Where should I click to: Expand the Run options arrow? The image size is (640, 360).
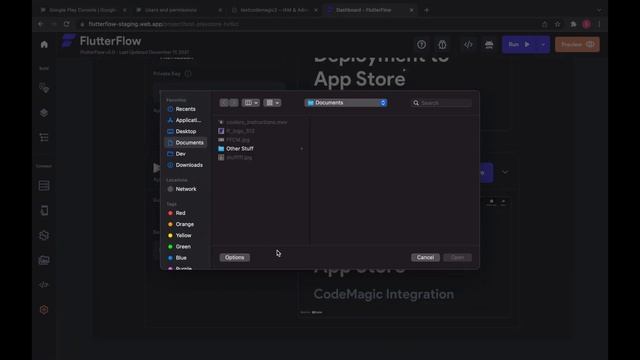click(543, 44)
